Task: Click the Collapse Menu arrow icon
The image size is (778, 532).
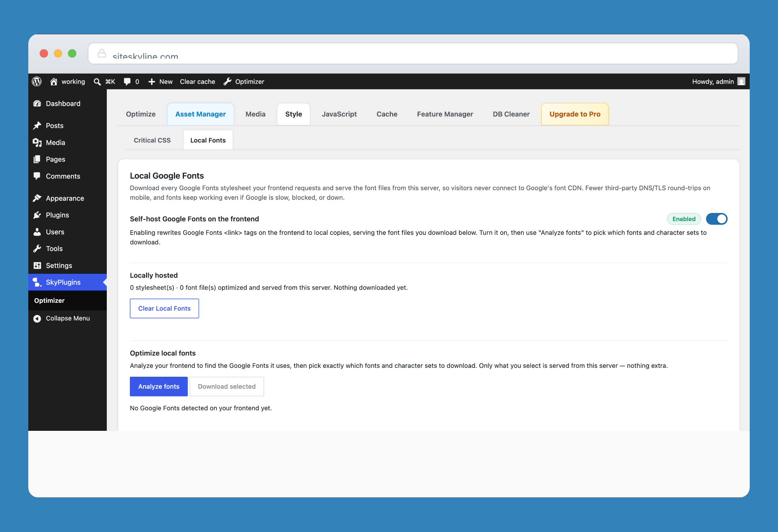Action: (37, 318)
